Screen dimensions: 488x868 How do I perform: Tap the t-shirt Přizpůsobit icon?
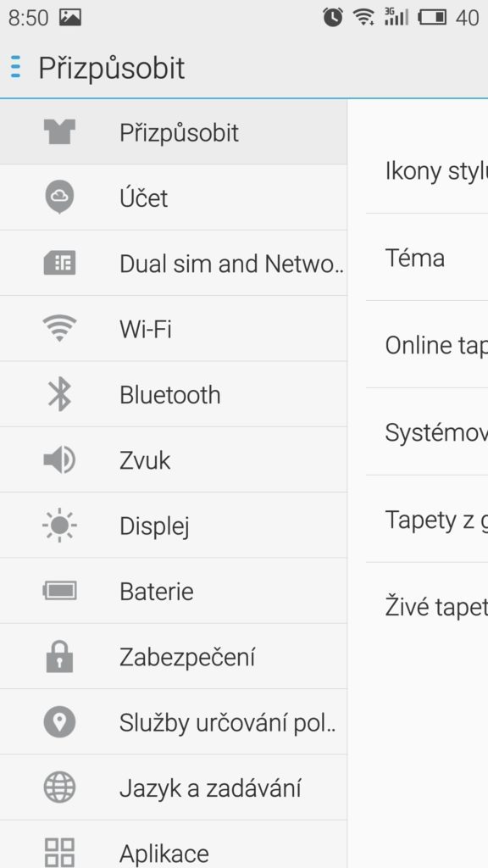59,132
